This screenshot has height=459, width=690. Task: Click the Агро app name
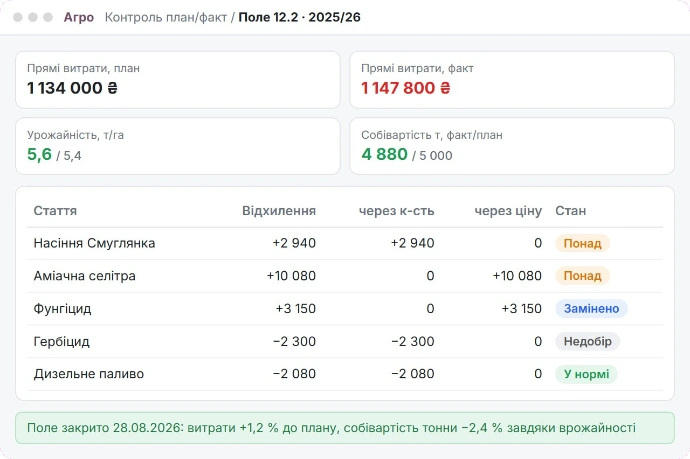tap(79, 17)
